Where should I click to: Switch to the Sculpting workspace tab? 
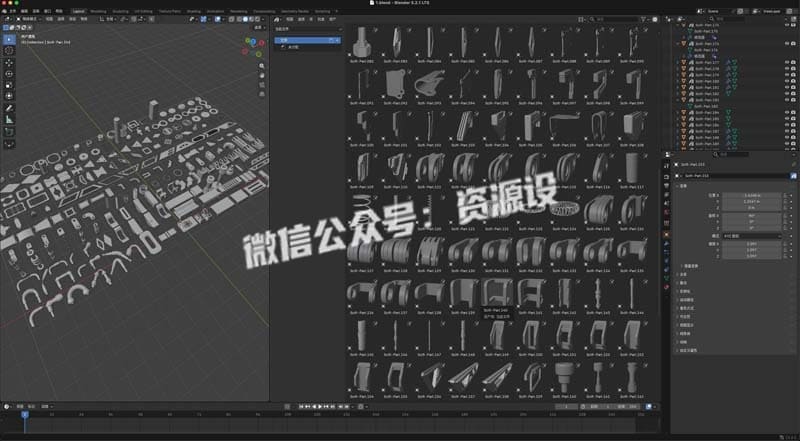tap(121, 11)
